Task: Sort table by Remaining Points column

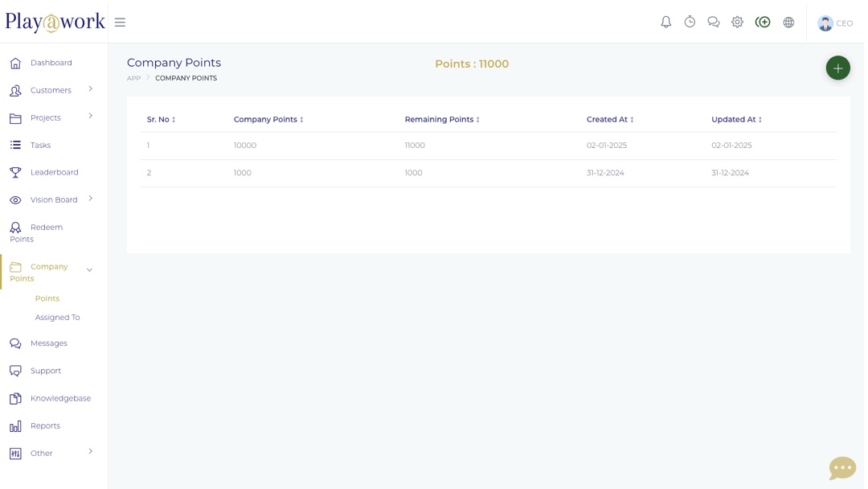Action: (441, 120)
